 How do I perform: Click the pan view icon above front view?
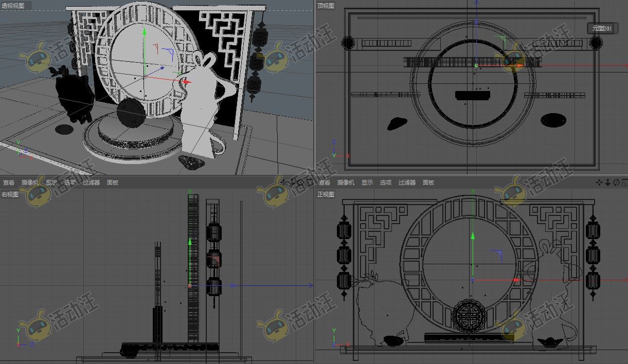click(599, 183)
